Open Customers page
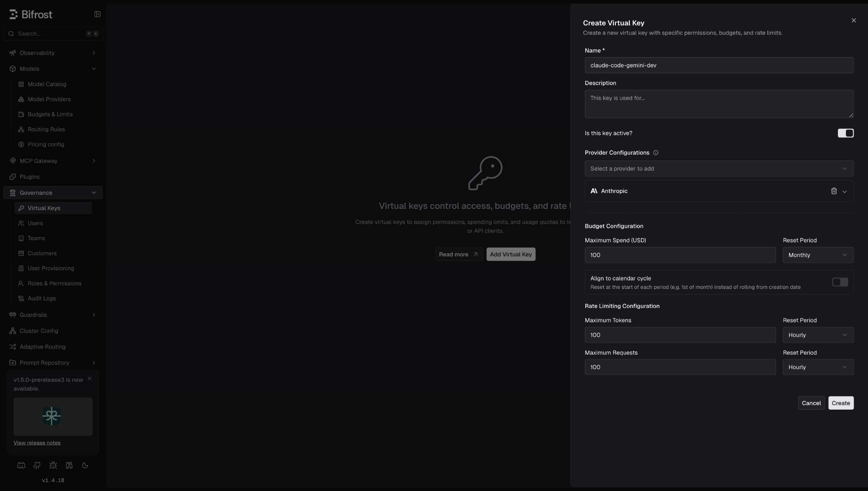Screen dimensions: 868x491 point(53,253)
